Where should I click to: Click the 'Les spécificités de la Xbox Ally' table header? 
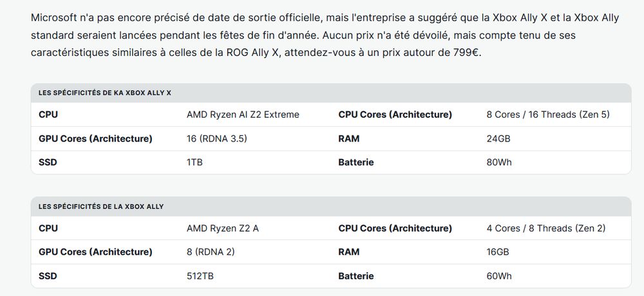click(101, 206)
